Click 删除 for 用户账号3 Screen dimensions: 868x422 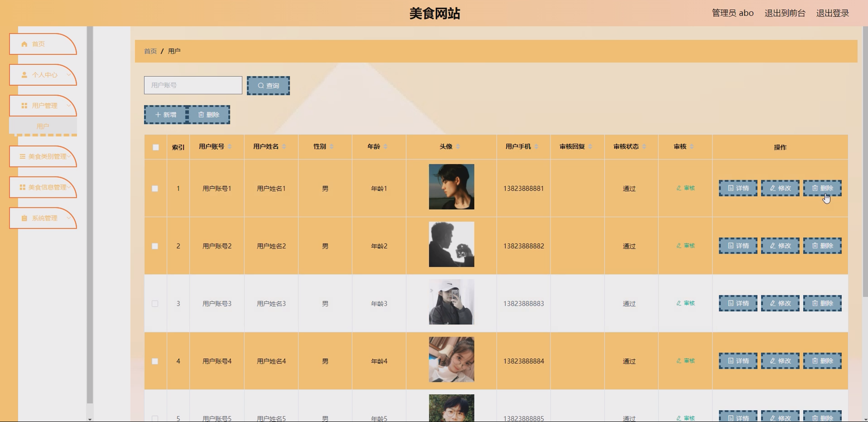[822, 304]
